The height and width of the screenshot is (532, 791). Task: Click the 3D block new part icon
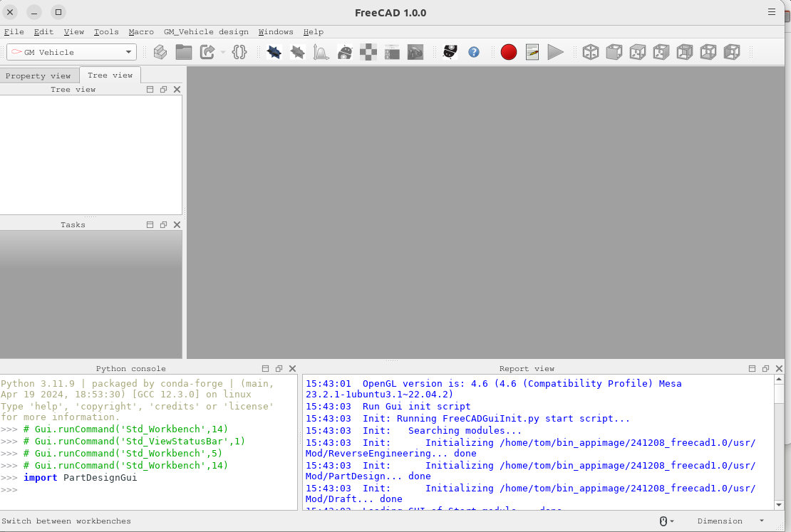click(x=160, y=52)
